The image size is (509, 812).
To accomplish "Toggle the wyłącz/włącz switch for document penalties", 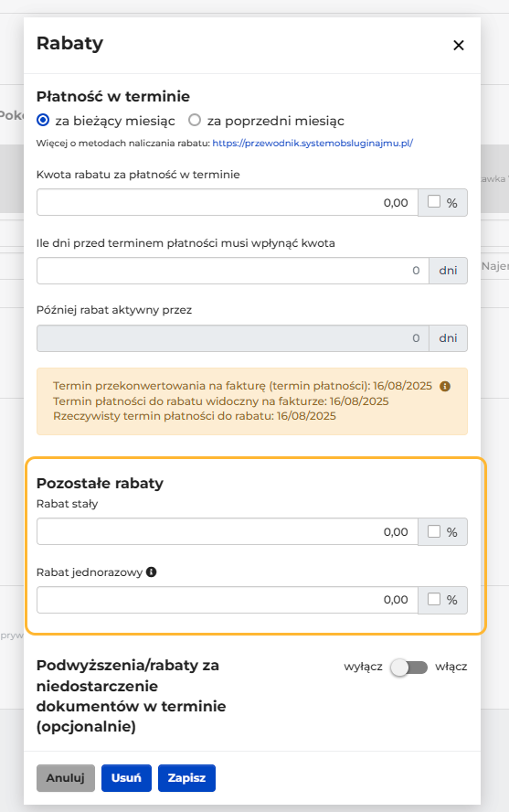I will point(409,668).
